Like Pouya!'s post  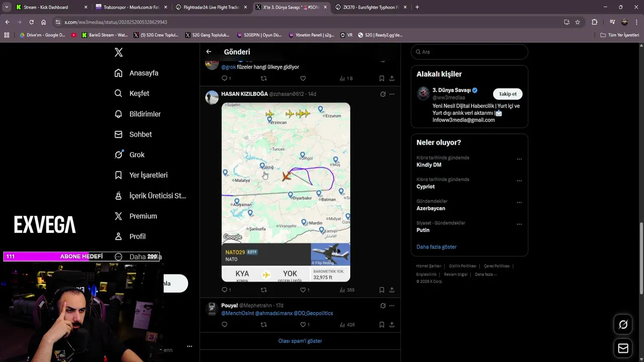point(303,325)
